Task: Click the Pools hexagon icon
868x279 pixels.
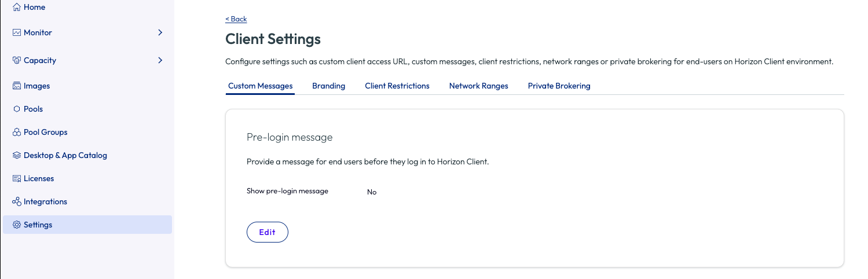Action: click(17, 109)
